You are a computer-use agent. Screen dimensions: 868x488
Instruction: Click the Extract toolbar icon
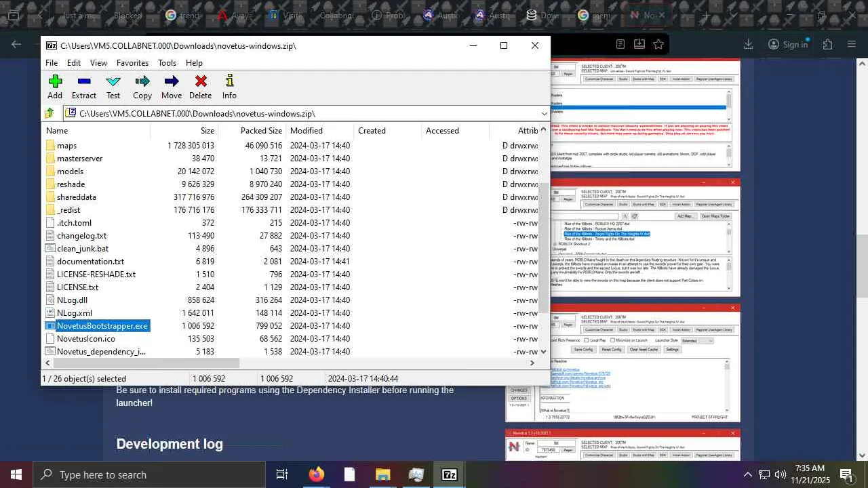point(84,87)
